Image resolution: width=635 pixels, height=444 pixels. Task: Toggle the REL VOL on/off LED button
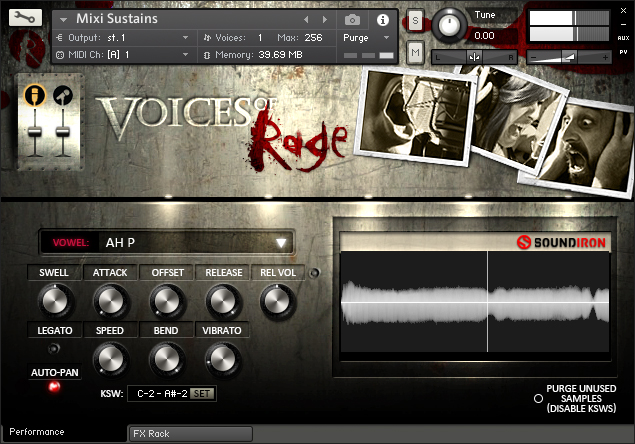314,273
